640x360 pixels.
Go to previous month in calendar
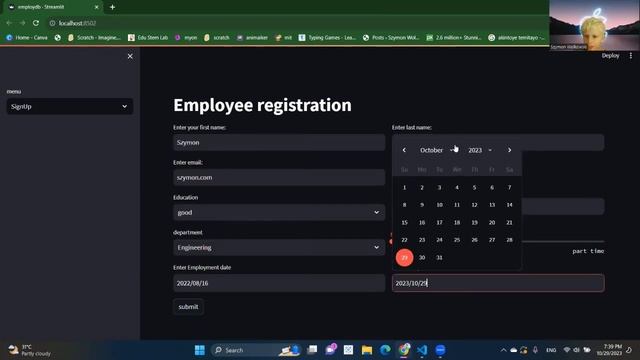coord(404,150)
